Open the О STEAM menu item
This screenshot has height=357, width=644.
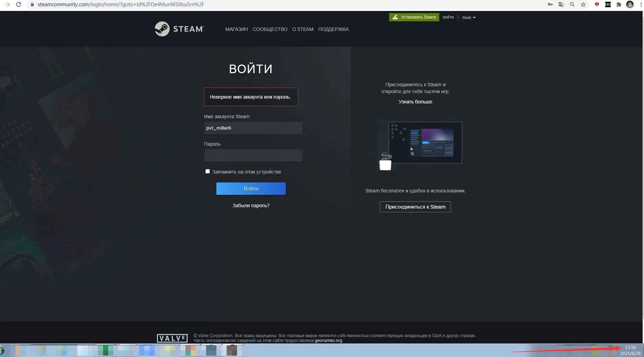point(303,29)
